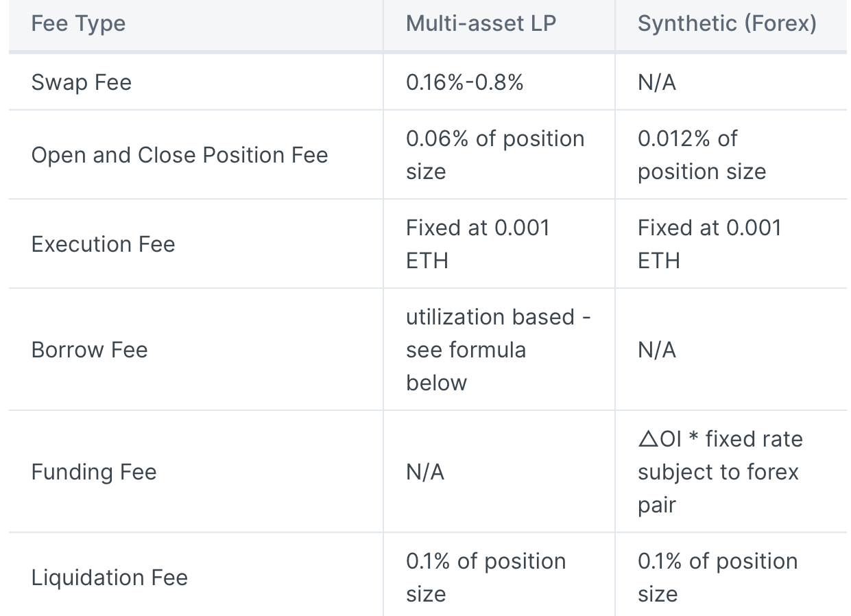
Task: Select the Open and Close Position Fee label
Action: (x=180, y=155)
